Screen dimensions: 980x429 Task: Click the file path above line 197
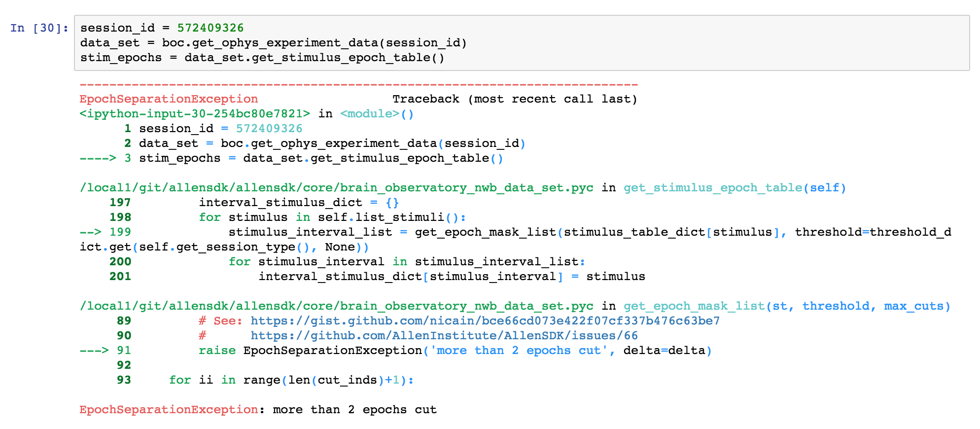click(x=336, y=188)
